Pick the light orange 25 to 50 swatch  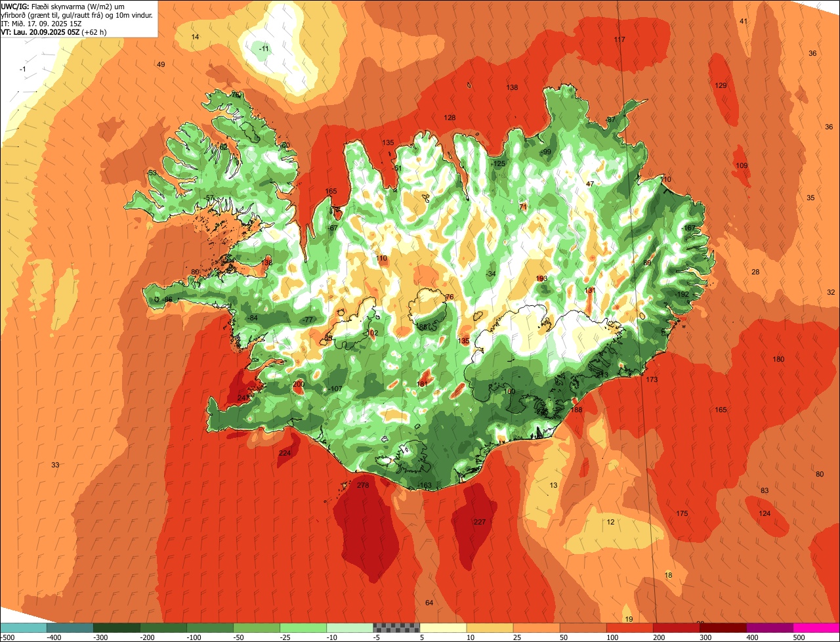(536, 628)
